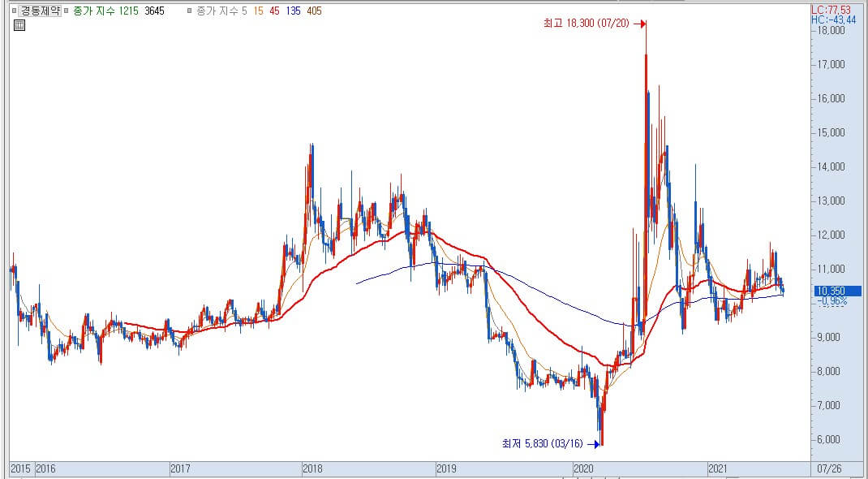
Task: Click the -0.96% change value
Action: click(831, 301)
